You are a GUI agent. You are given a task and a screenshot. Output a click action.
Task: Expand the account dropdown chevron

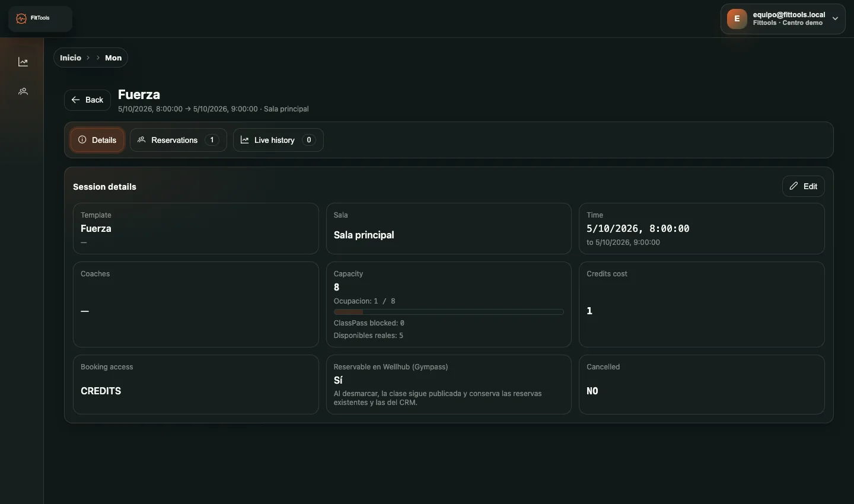(835, 18)
